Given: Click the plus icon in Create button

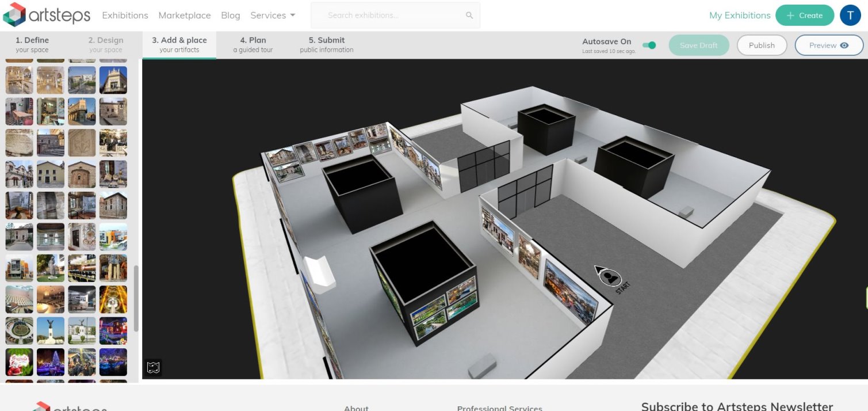Looking at the screenshot, I should (790, 16).
